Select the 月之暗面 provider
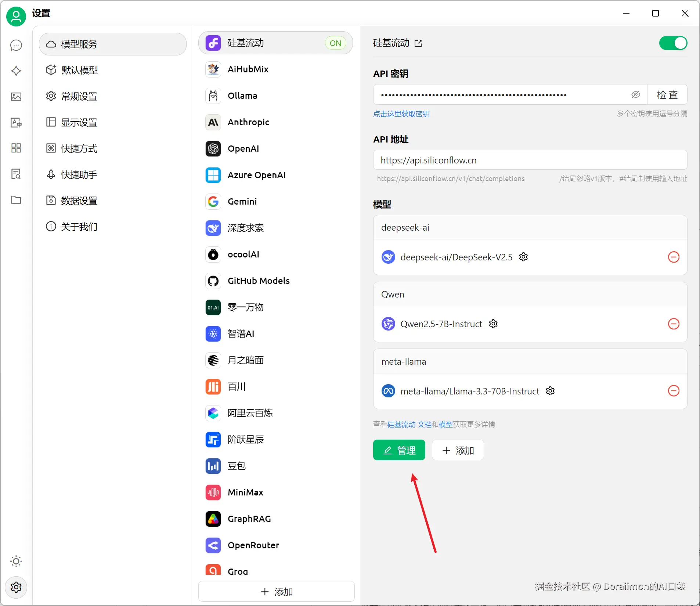The image size is (700, 606). [275, 360]
